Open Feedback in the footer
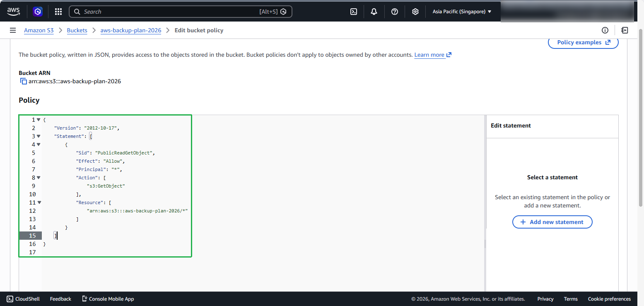 [x=60, y=299]
